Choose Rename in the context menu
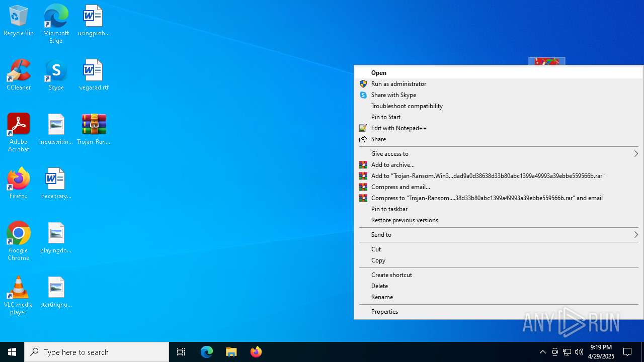 click(499, 297)
